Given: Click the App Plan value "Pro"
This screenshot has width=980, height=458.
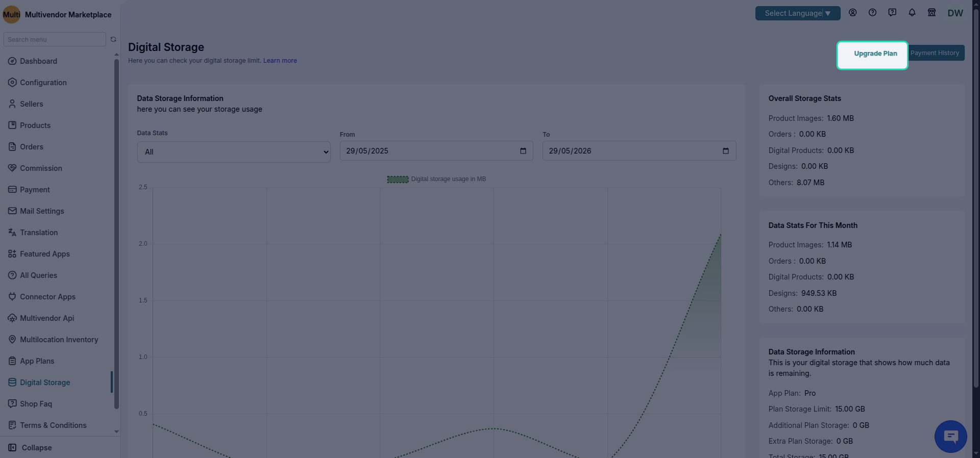Looking at the screenshot, I should (x=810, y=393).
